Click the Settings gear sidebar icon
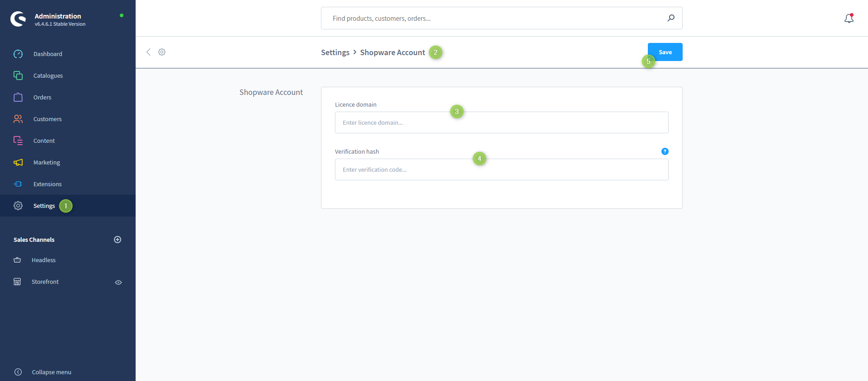Image resolution: width=868 pixels, height=381 pixels. pyautogui.click(x=18, y=206)
